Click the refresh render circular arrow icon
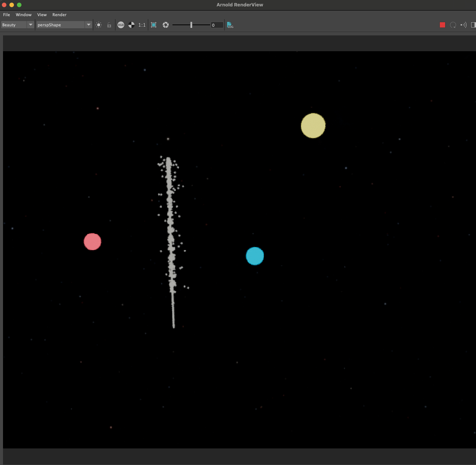Image resolution: width=476 pixels, height=465 pixels. 453,25
